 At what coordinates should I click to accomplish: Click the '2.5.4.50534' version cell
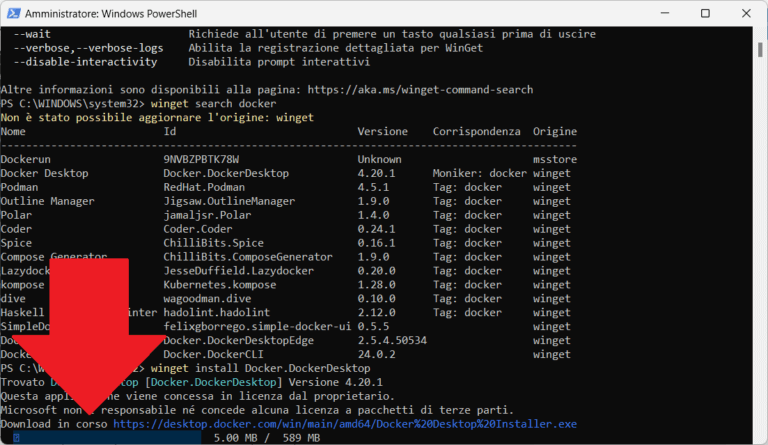pos(392,340)
